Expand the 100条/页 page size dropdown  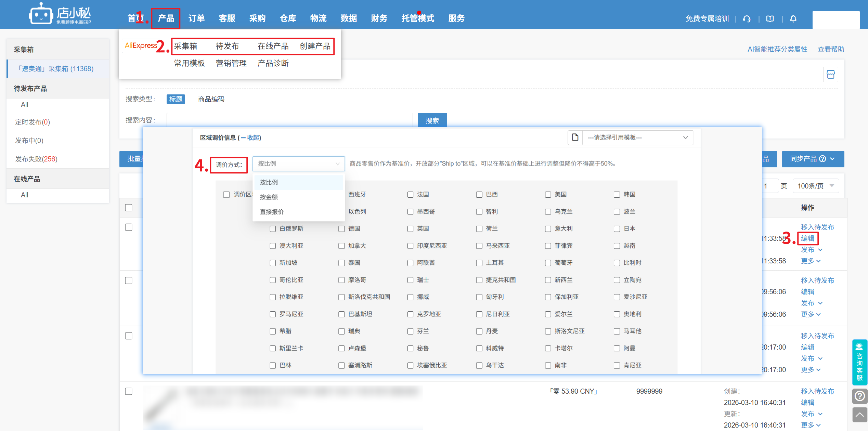pos(815,186)
